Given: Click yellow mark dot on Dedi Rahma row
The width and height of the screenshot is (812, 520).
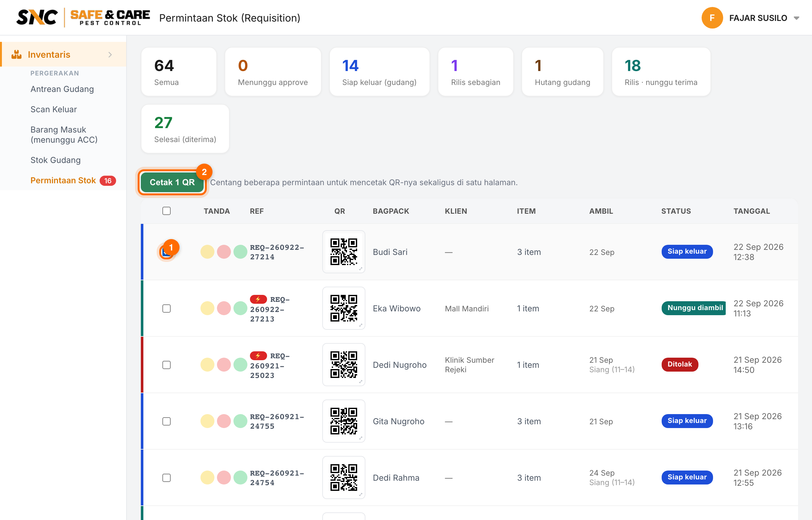Looking at the screenshot, I should tap(207, 478).
